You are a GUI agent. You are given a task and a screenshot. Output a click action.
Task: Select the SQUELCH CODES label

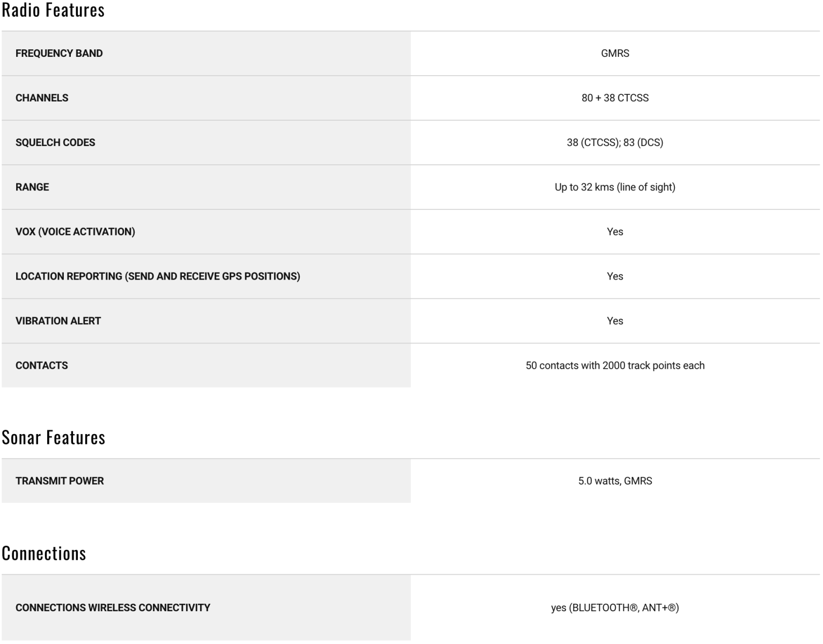click(55, 142)
